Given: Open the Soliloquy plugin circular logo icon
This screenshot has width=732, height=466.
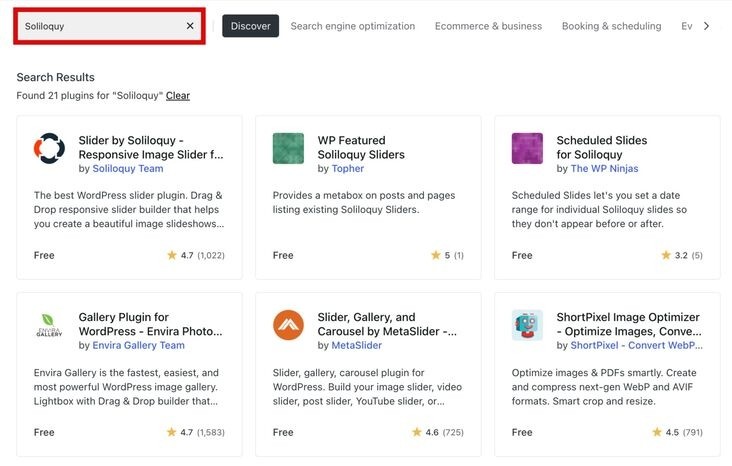Looking at the screenshot, I should [x=49, y=148].
